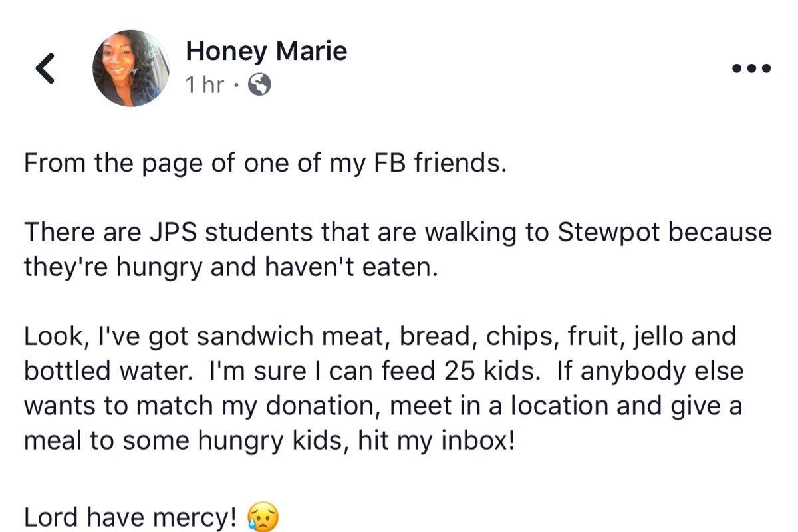Click the "1 hr" post timestamp
Screen dimensions: 798x532
[205, 84]
